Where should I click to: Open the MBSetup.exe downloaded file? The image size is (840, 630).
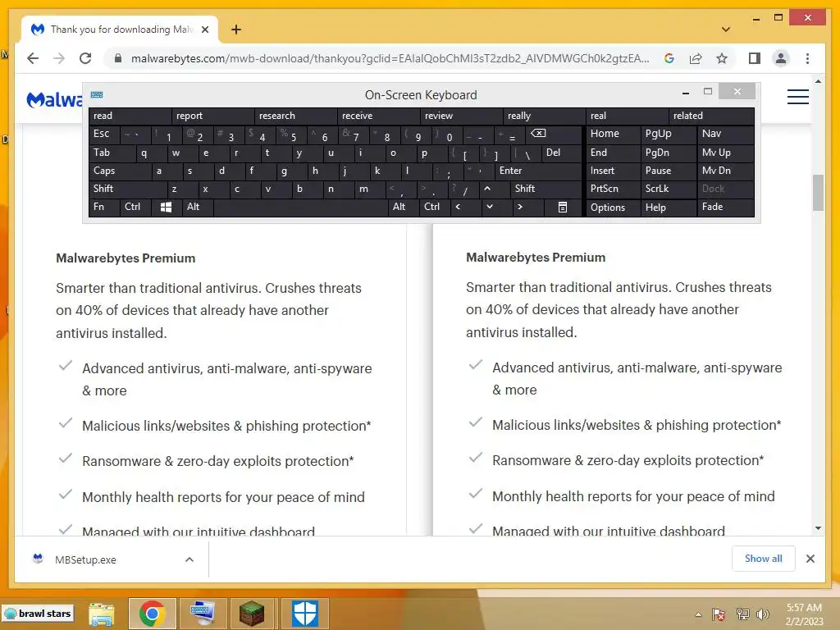click(x=85, y=559)
